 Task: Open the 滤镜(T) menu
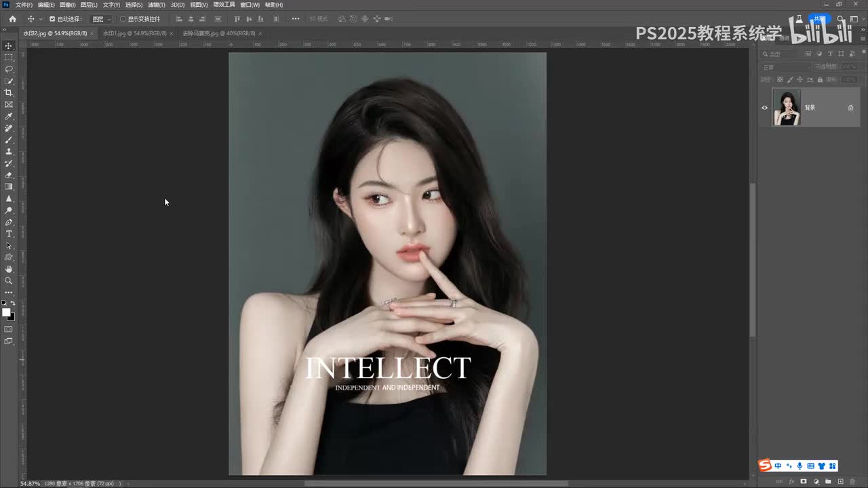pyautogui.click(x=157, y=5)
